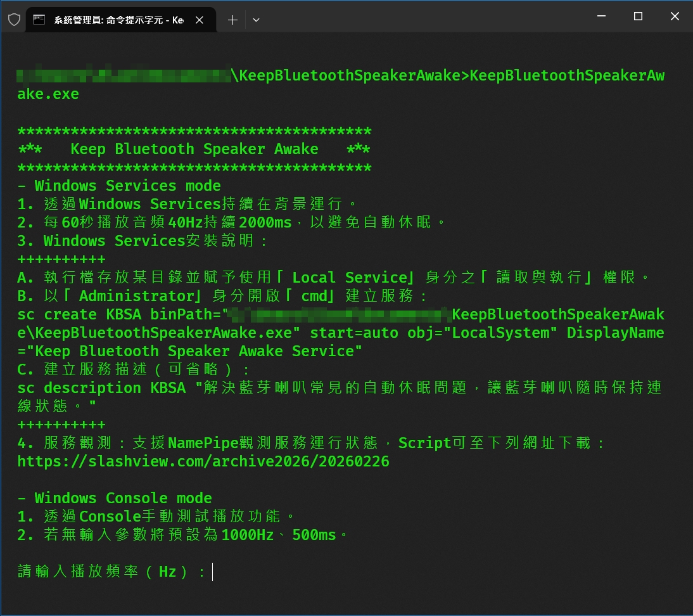Open a new tab with the plus button
This screenshot has width=693, height=616.
(x=232, y=20)
